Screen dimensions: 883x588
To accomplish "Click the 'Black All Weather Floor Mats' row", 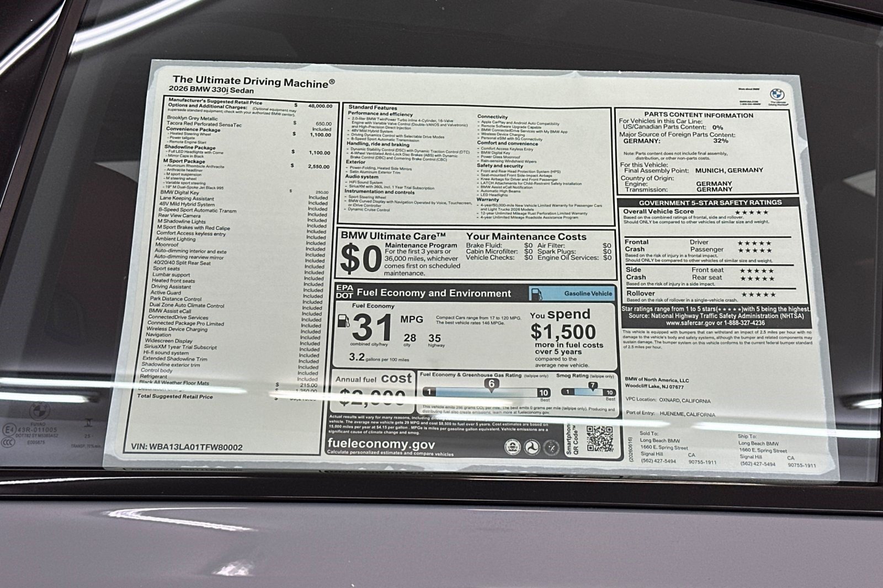I will pos(229,383).
